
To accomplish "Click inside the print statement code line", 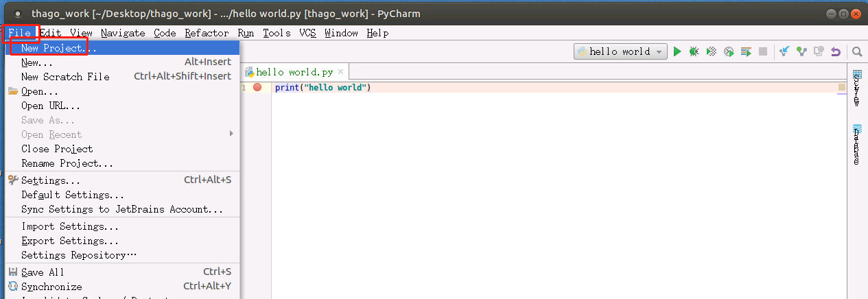I will (322, 88).
